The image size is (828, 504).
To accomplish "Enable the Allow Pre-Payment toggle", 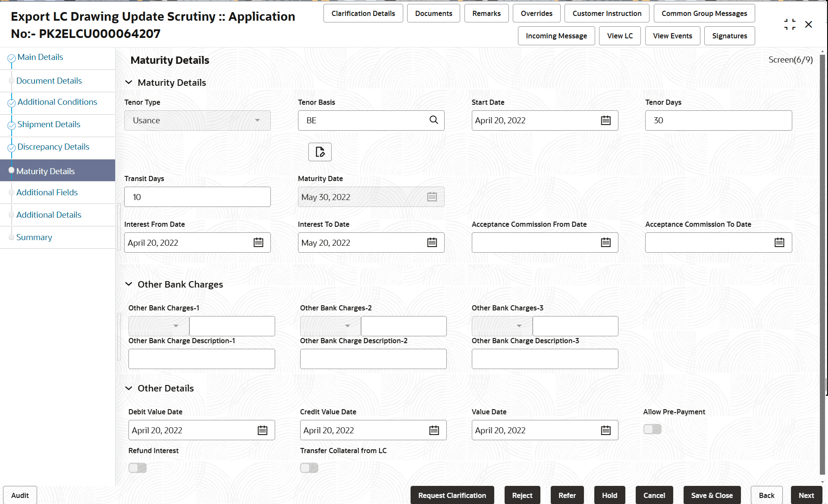I will [x=652, y=429].
